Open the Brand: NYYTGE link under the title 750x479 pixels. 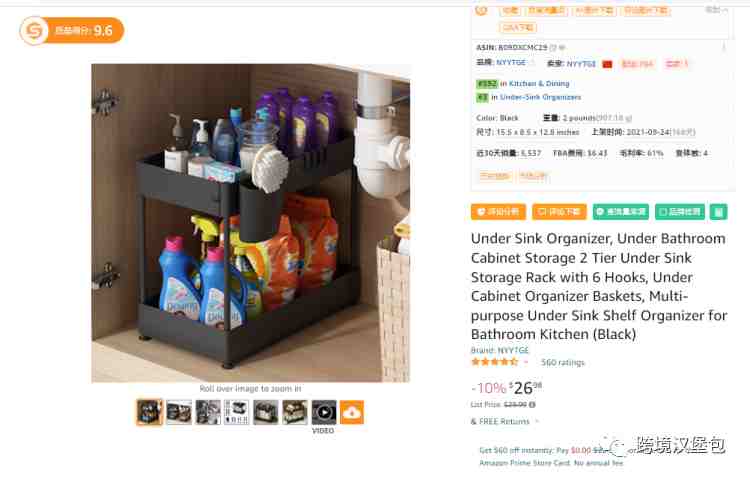tap(500, 350)
